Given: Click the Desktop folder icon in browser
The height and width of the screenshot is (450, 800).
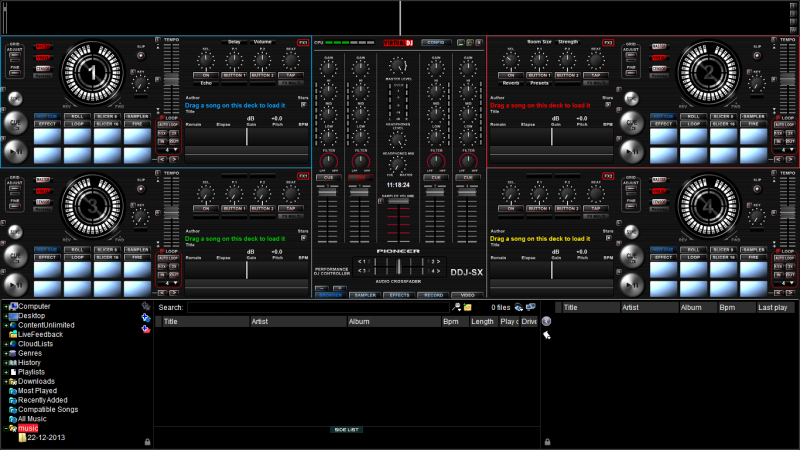Looking at the screenshot, I should coord(12,315).
